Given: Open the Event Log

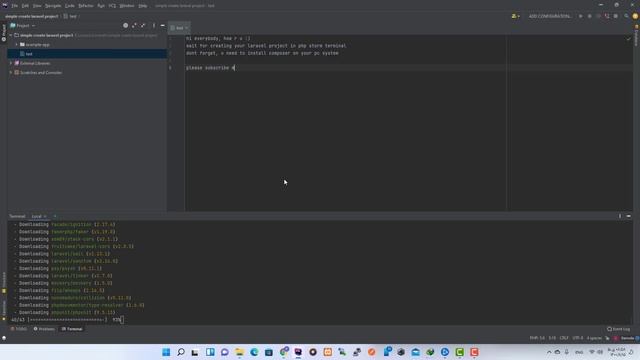Looking at the screenshot, I should [619, 329].
